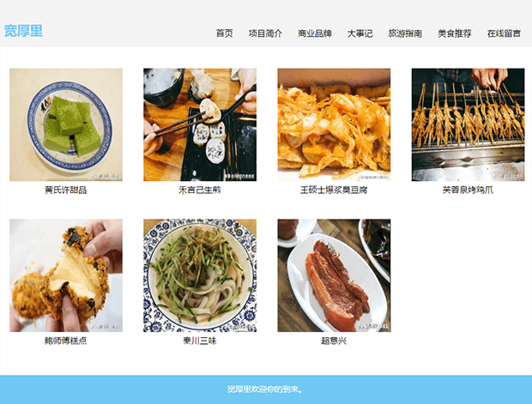
Task: Open the 首页 navigation item
Action: tap(224, 33)
